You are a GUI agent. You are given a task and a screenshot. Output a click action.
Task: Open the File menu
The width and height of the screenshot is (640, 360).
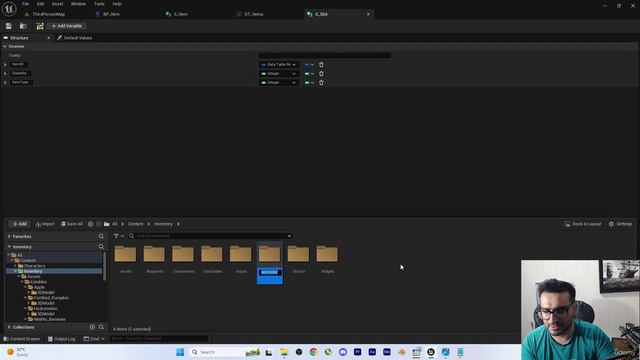25,4
